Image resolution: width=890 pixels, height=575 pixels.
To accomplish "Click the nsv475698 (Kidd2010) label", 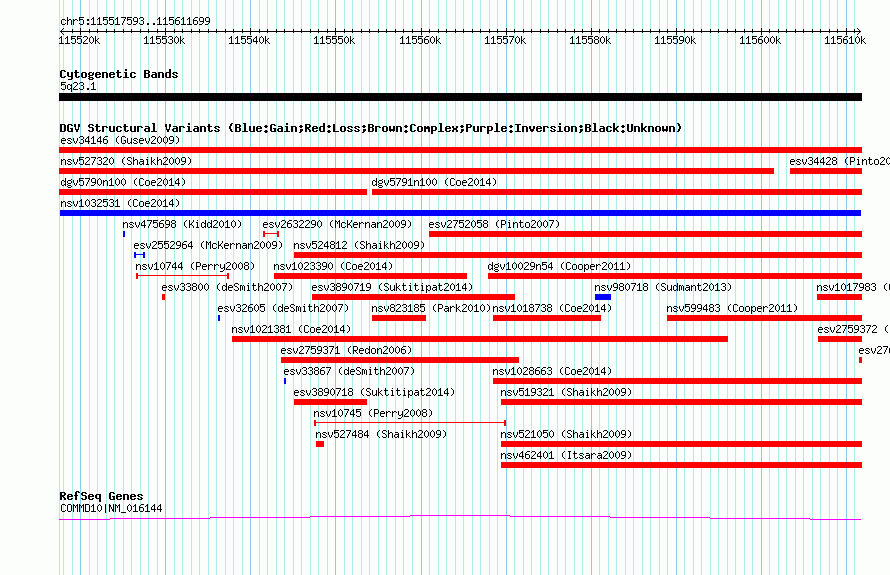I will [182, 224].
